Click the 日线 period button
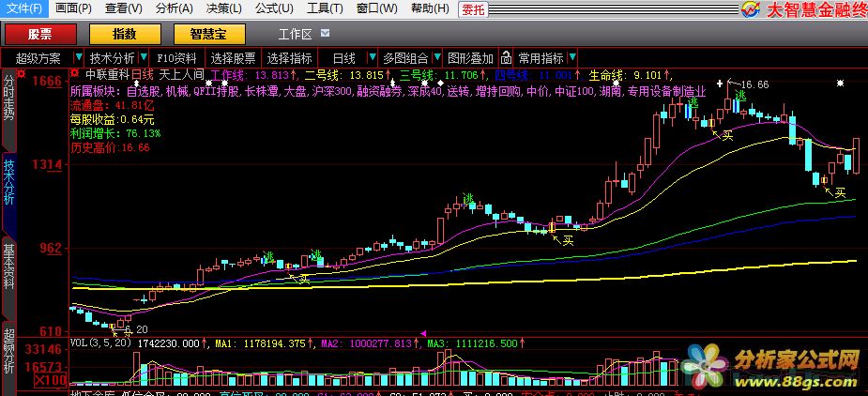 [343, 58]
